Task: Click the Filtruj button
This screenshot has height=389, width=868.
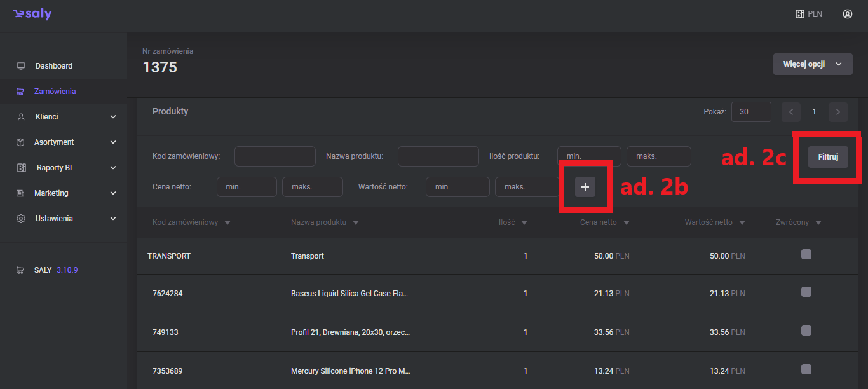Action: (828, 157)
